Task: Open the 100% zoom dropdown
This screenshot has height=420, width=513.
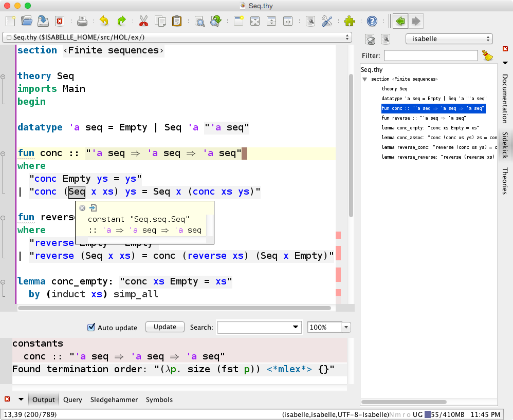Action: (346, 327)
